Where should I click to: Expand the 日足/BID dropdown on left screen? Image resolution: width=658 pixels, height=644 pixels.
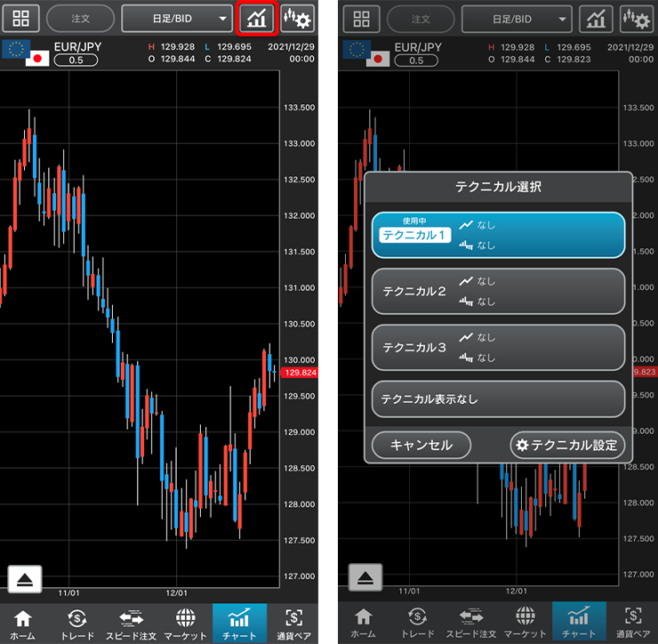[177, 18]
